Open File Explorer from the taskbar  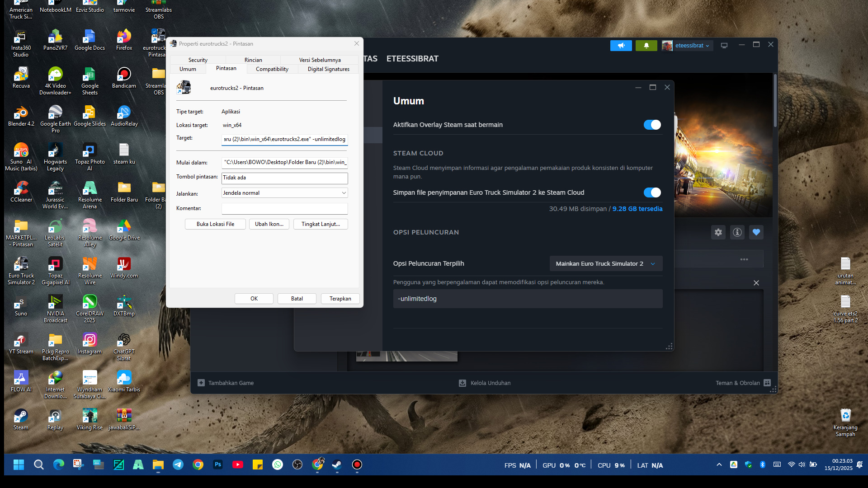coord(158,465)
